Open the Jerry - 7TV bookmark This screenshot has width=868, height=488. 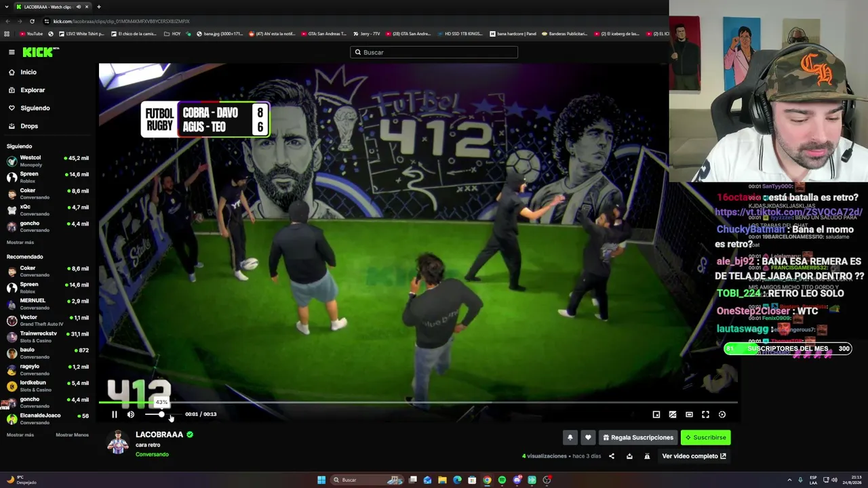tap(367, 34)
